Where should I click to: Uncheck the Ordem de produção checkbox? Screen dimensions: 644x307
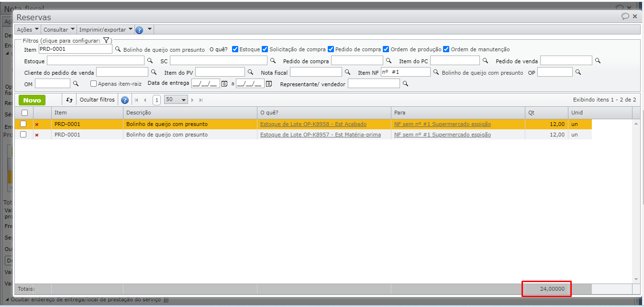click(386, 49)
